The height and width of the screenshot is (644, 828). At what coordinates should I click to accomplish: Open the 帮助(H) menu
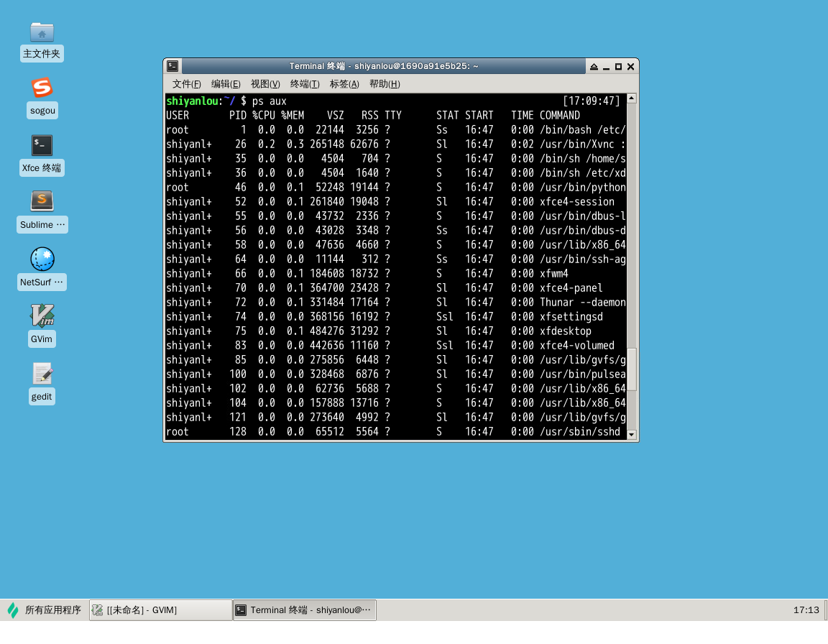click(385, 84)
